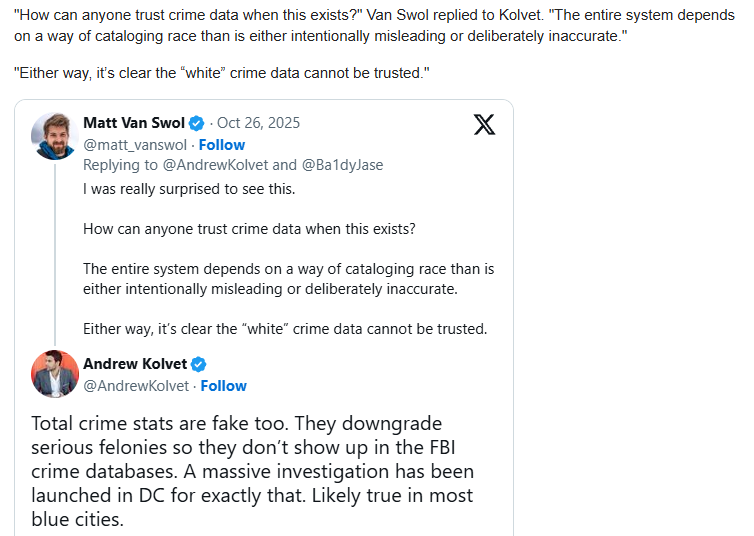Follow the @matt_vanswol account
754x536 pixels.
(221, 145)
